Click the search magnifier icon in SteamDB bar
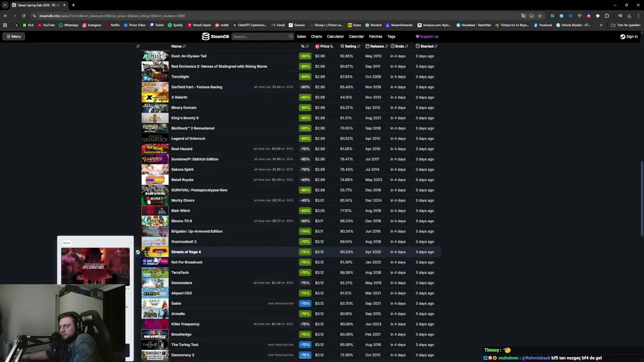 pos(290,36)
